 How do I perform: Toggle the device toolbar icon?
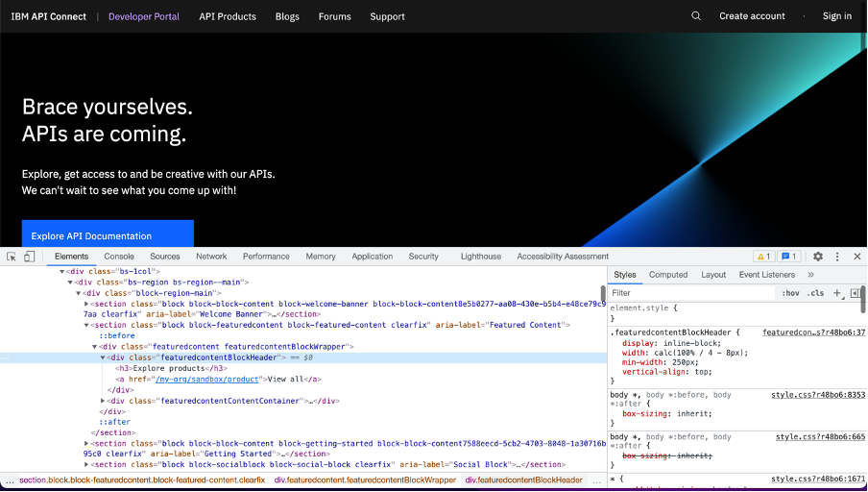point(30,257)
